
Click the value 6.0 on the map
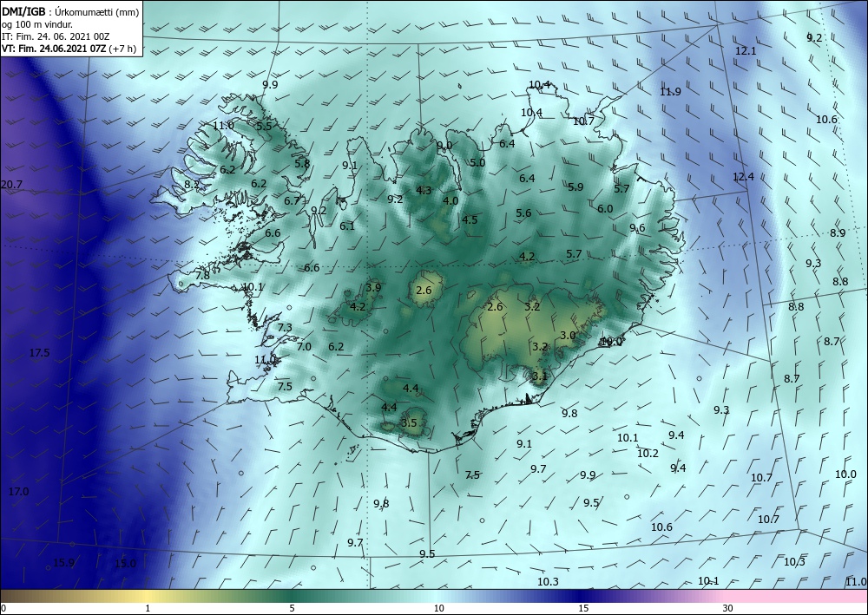click(x=605, y=209)
